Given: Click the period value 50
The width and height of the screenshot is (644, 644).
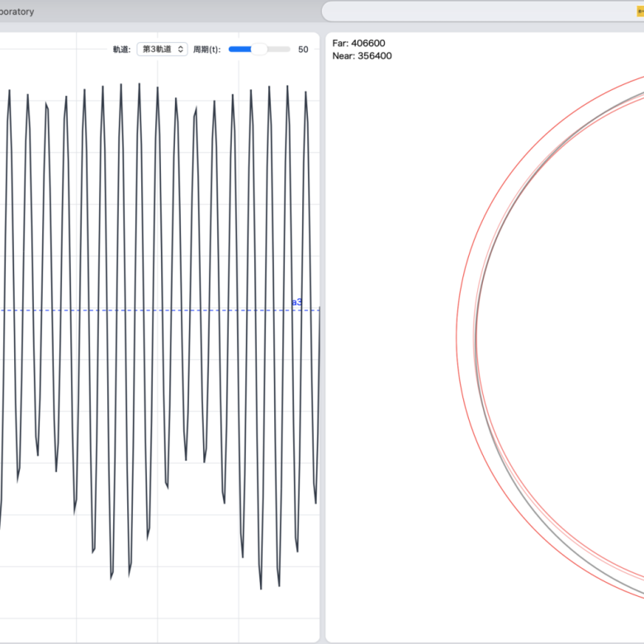Looking at the screenshot, I should (x=303, y=50).
